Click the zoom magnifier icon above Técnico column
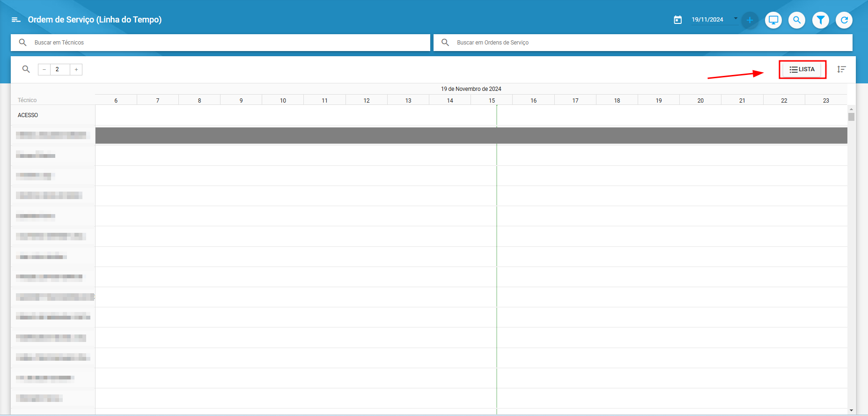 (x=26, y=69)
